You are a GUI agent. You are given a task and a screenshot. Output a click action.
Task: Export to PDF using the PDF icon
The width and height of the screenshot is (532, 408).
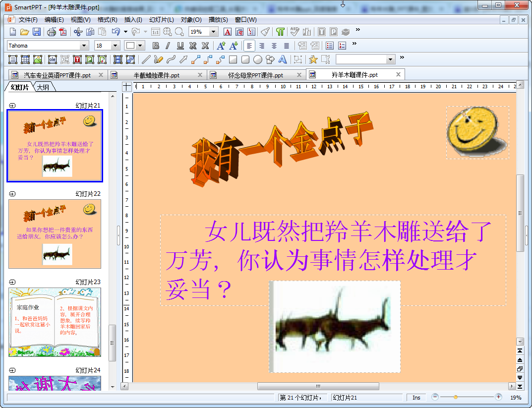click(63, 32)
